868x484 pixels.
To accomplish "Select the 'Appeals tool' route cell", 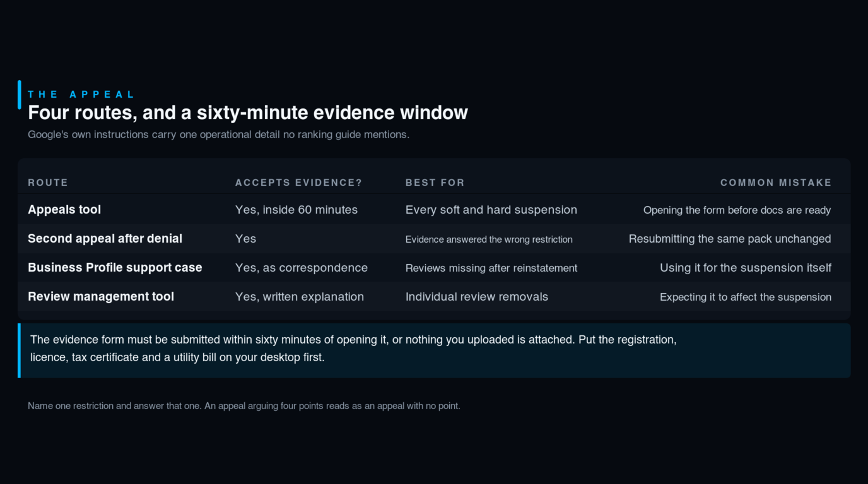I will (64, 210).
